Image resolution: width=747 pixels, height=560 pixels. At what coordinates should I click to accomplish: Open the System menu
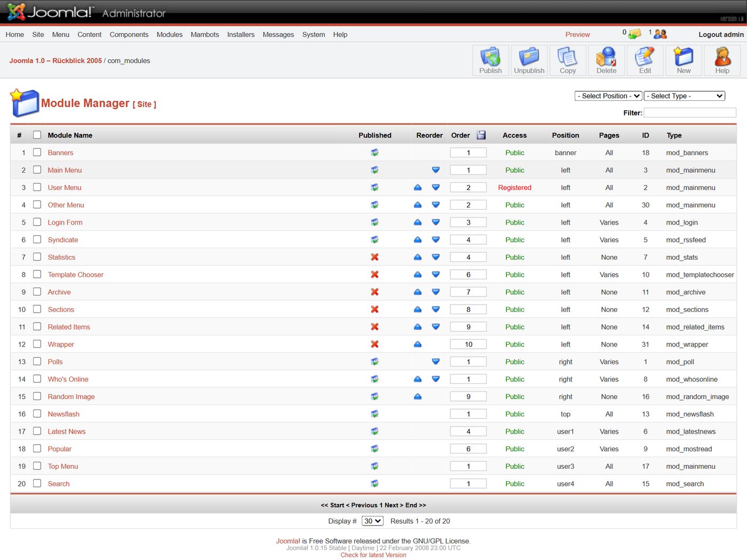click(x=314, y=35)
